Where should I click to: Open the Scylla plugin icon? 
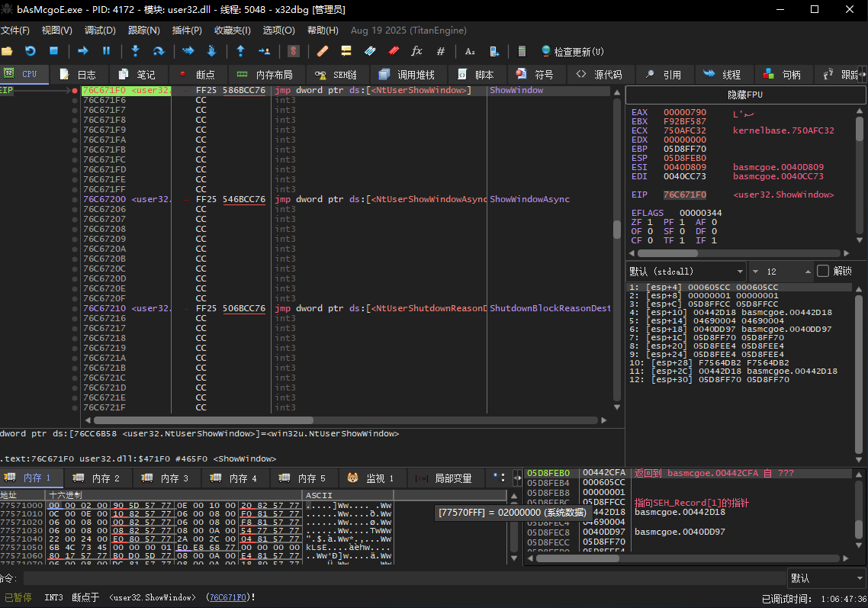tap(294, 52)
